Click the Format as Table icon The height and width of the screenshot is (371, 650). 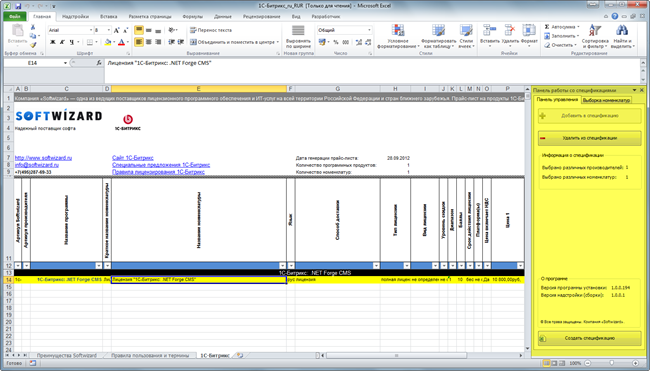point(438,36)
